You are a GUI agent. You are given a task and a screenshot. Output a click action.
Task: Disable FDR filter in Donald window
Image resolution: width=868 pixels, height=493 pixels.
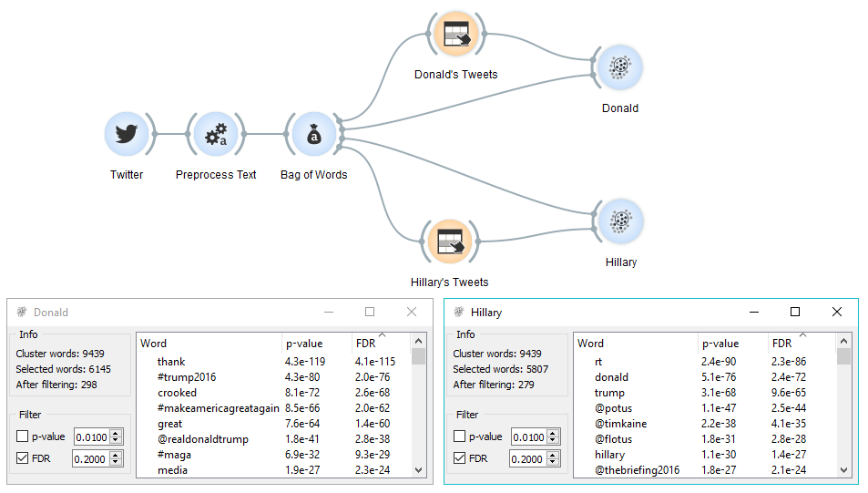pos(22,458)
